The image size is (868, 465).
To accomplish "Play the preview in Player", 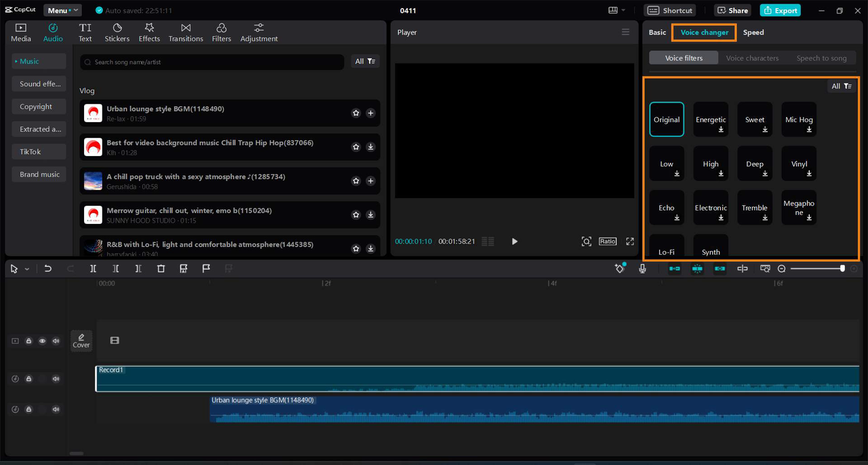I will click(515, 242).
